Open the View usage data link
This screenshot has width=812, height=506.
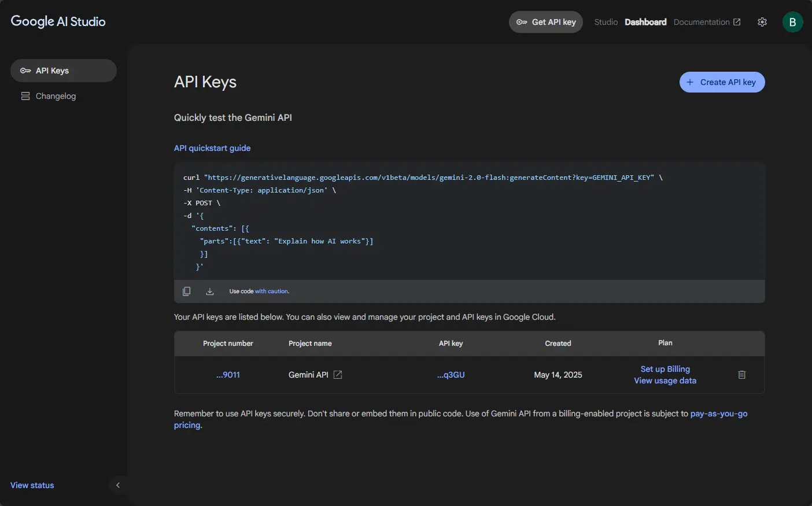pyautogui.click(x=665, y=381)
